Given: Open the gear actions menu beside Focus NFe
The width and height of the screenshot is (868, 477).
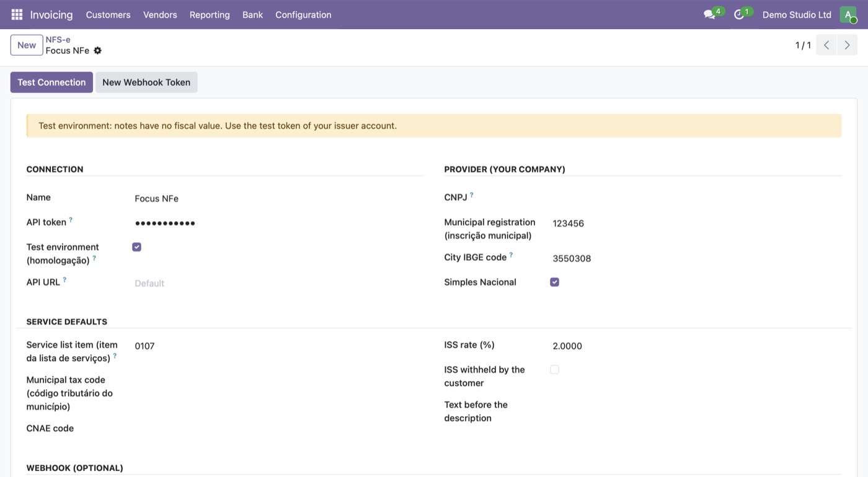Looking at the screenshot, I should point(97,51).
